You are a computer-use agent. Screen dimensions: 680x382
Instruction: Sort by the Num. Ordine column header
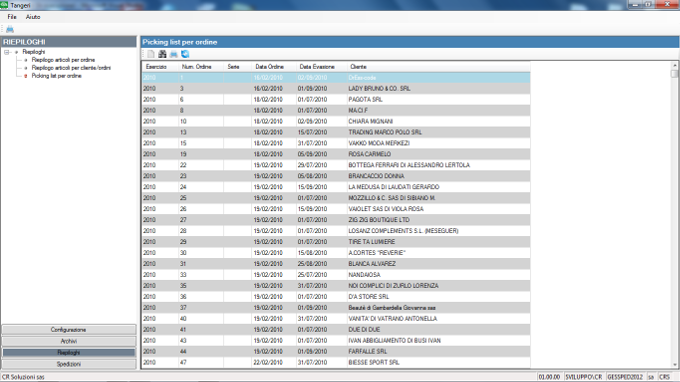point(201,67)
